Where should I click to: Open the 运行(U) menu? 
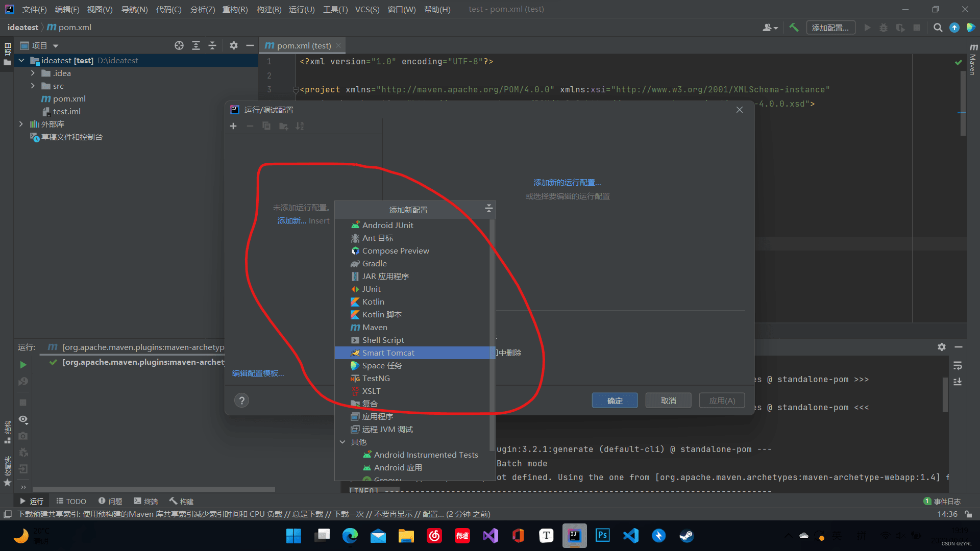(x=301, y=9)
